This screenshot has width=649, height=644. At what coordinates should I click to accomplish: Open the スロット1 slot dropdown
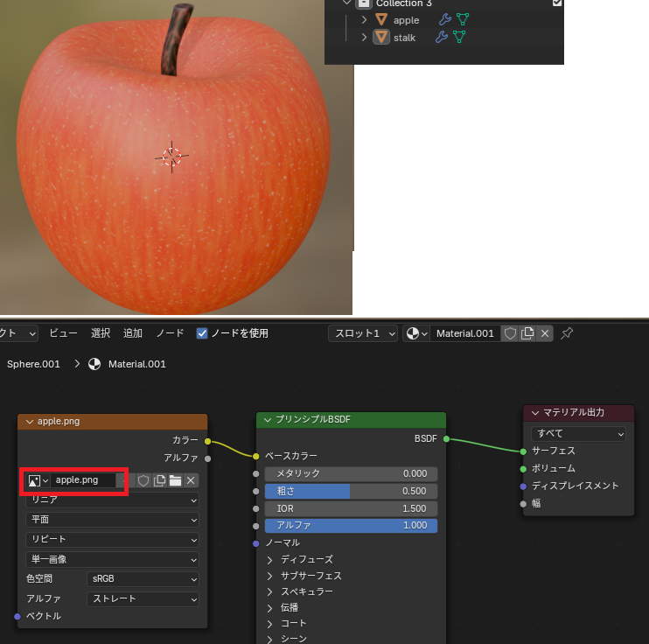tap(362, 333)
